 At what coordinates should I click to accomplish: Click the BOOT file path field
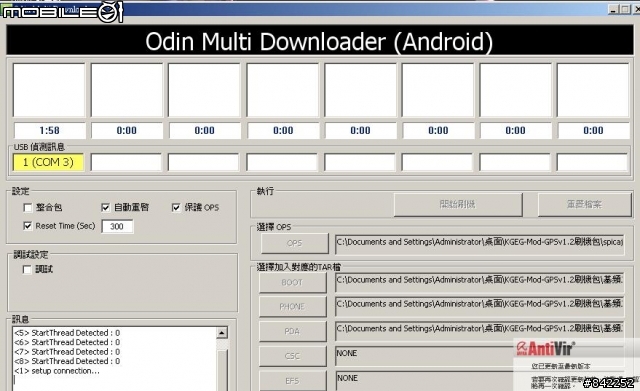(x=480, y=282)
